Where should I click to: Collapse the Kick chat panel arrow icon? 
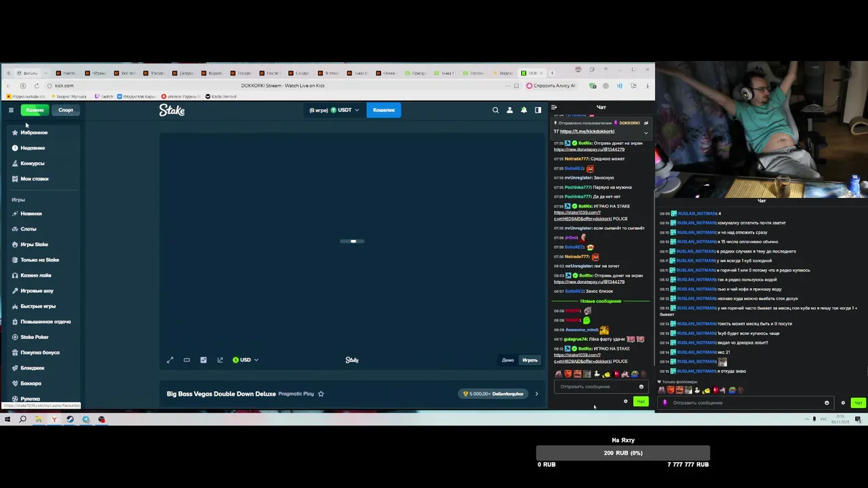554,107
